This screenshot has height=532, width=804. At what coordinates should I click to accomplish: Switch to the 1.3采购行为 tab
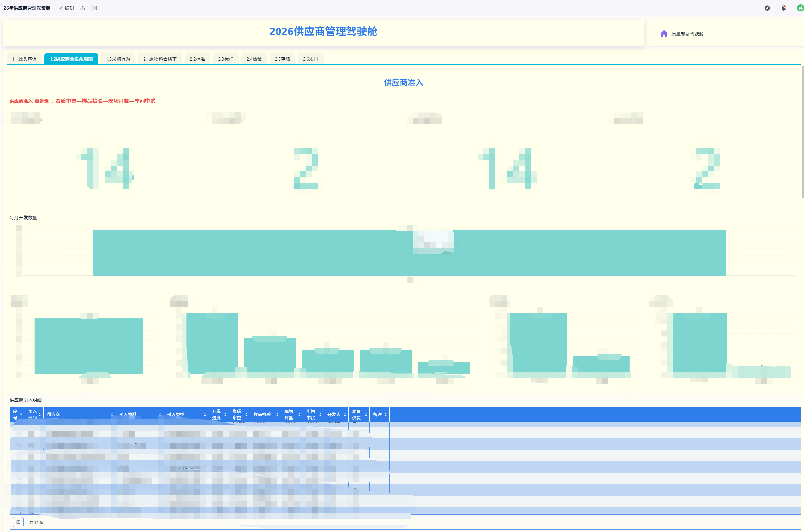(x=118, y=59)
